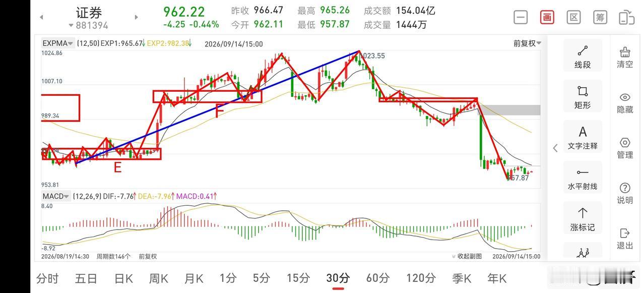
Task: Open the 筹 chip distribution icon
Action: coord(600,17)
